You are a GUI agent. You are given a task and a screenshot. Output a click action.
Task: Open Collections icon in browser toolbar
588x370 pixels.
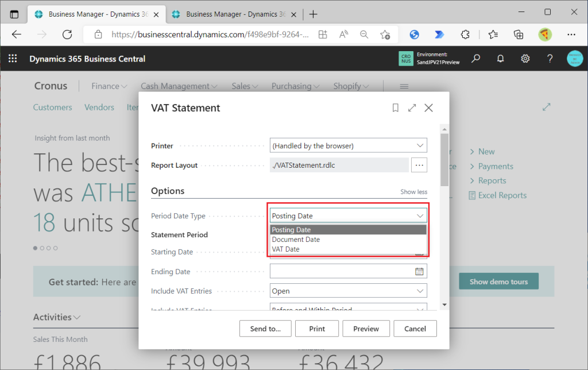(519, 34)
